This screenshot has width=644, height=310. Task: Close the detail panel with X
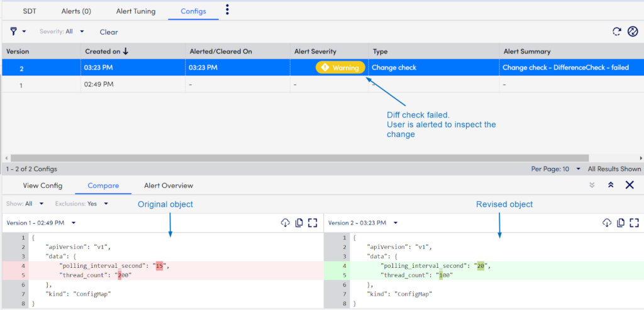(x=630, y=185)
